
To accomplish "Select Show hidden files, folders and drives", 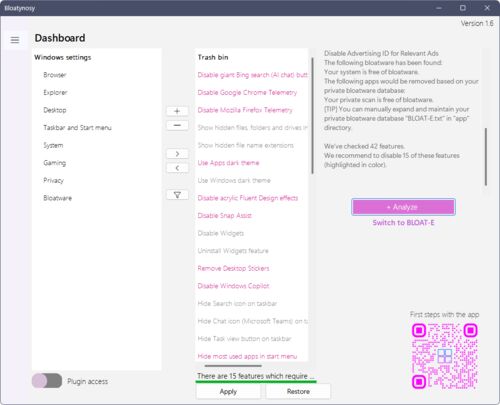I will tap(252, 128).
